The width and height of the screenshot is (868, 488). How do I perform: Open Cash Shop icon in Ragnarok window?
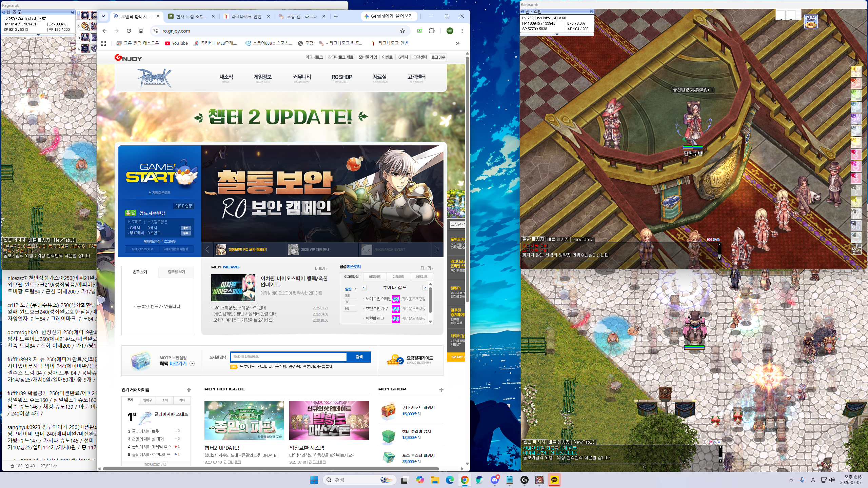[x=811, y=21]
